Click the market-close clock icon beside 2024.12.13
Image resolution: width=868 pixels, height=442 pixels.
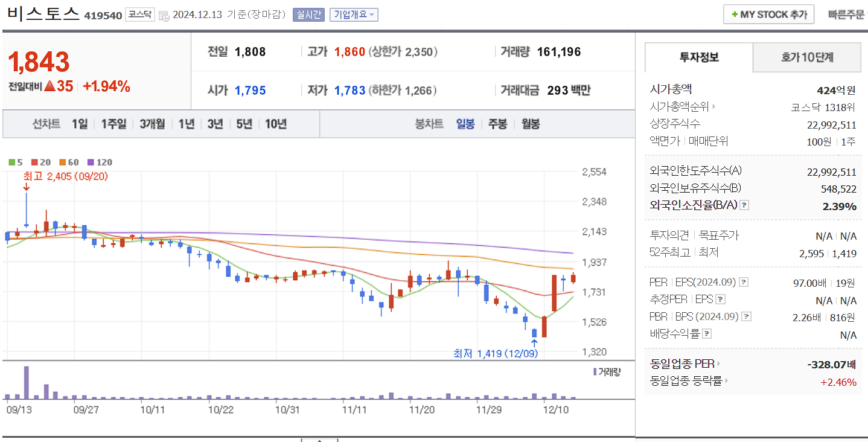164,16
